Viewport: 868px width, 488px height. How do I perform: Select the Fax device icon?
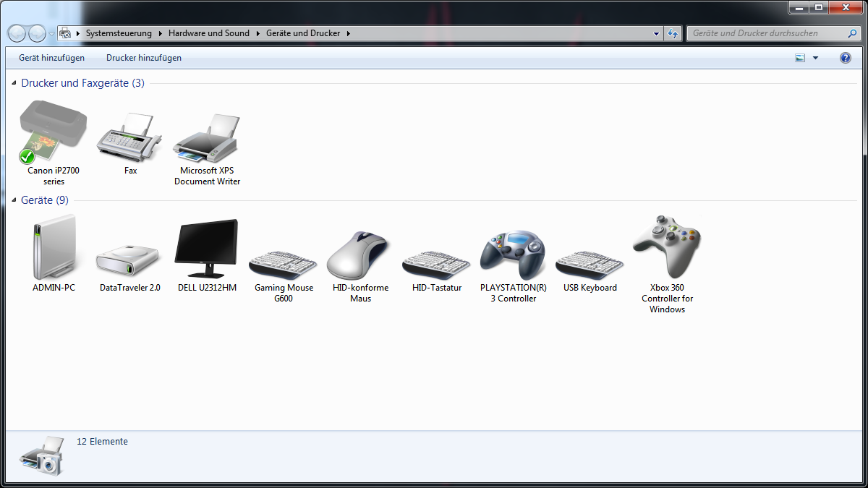[x=130, y=137]
